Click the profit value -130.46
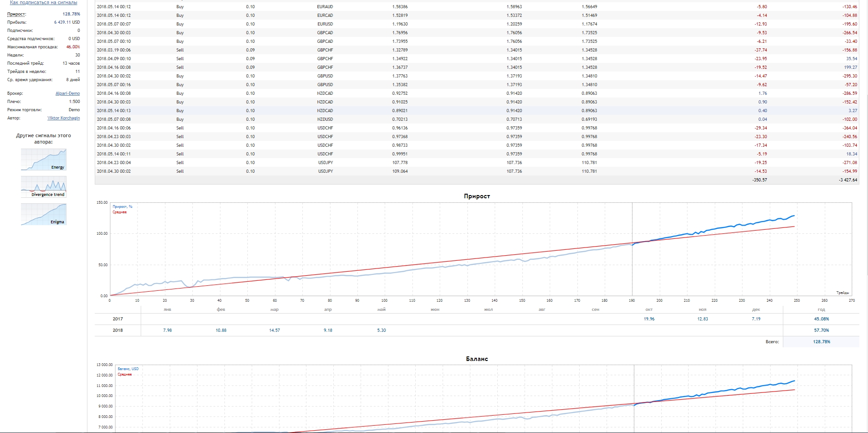The image size is (868, 433). pyautogui.click(x=850, y=7)
